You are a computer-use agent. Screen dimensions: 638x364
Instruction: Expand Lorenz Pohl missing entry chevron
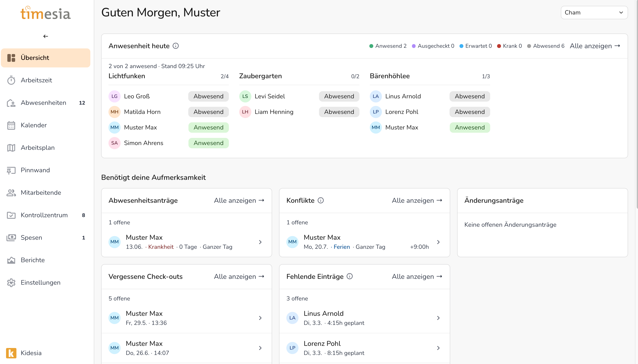(x=438, y=348)
